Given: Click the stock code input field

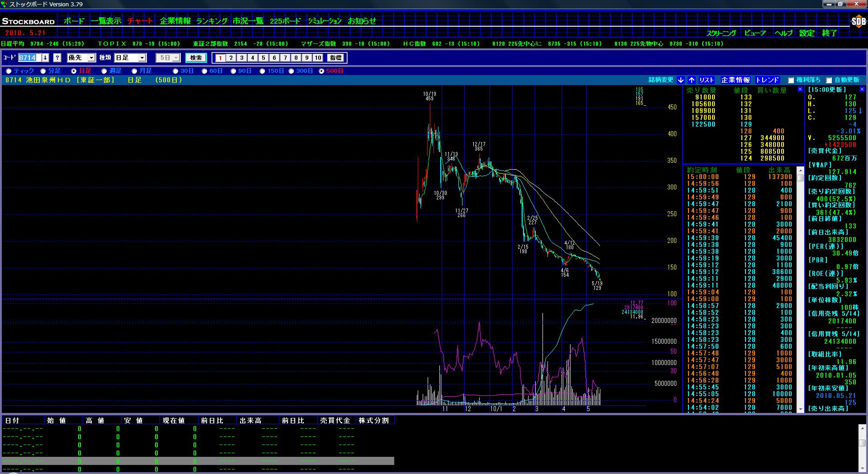Looking at the screenshot, I should coord(29,58).
